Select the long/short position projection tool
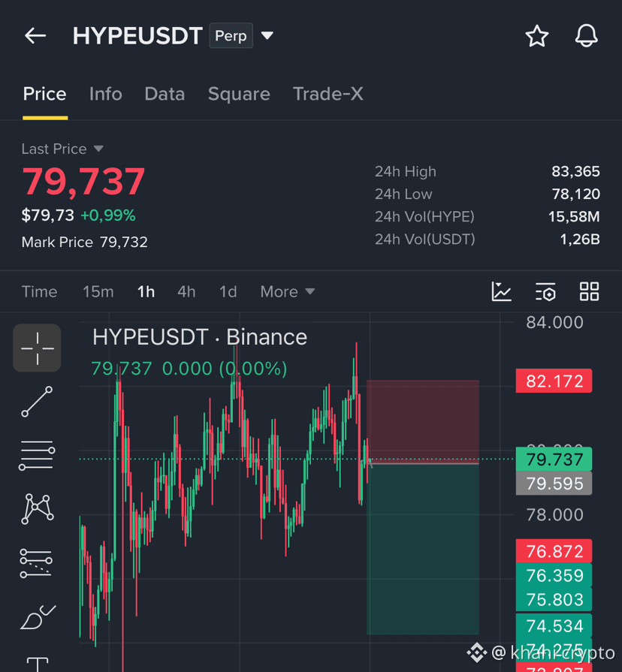This screenshot has height=672, width=622. pyautogui.click(x=36, y=563)
